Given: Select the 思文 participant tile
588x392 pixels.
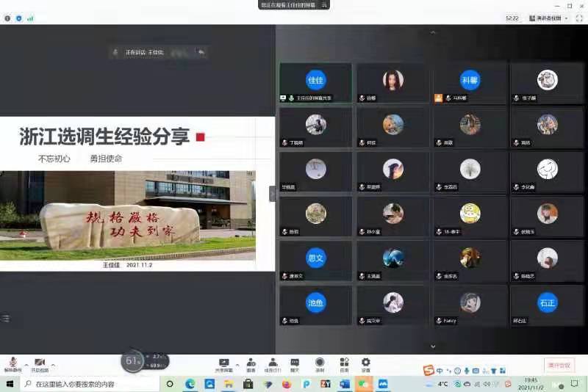Looking at the screenshot, I should (316, 263).
